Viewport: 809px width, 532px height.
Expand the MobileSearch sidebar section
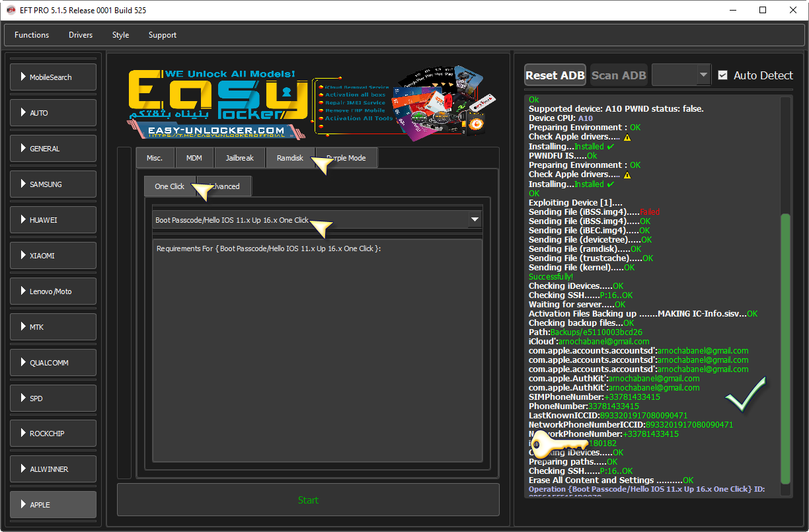pyautogui.click(x=54, y=77)
